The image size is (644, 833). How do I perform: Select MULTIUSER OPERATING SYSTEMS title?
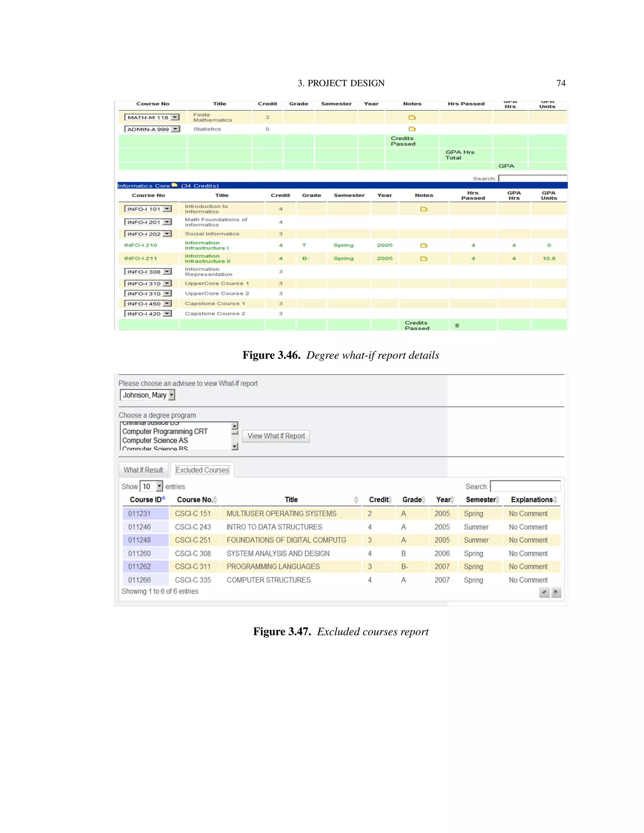pyautogui.click(x=281, y=513)
